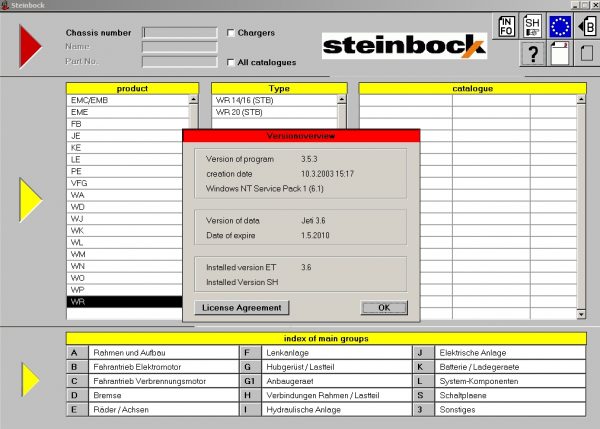Click the catalogue column header
The image size is (600, 429).
coord(473,88)
